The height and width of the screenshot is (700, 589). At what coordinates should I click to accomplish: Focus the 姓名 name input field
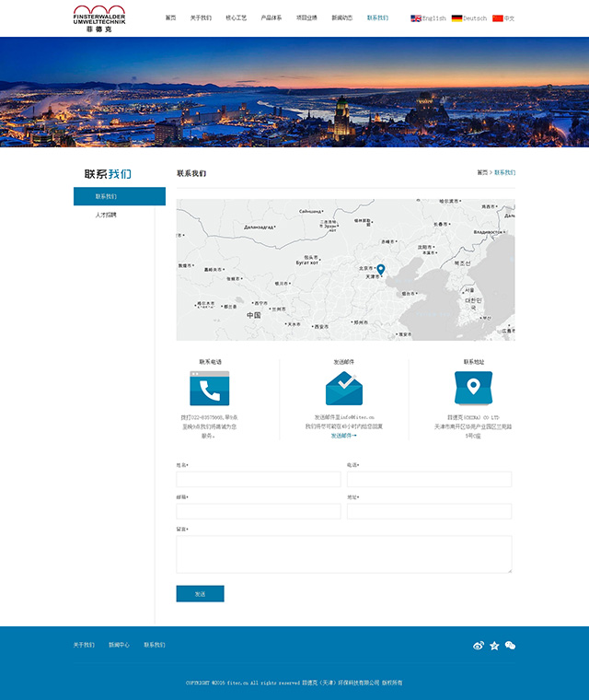pos(259,480)
